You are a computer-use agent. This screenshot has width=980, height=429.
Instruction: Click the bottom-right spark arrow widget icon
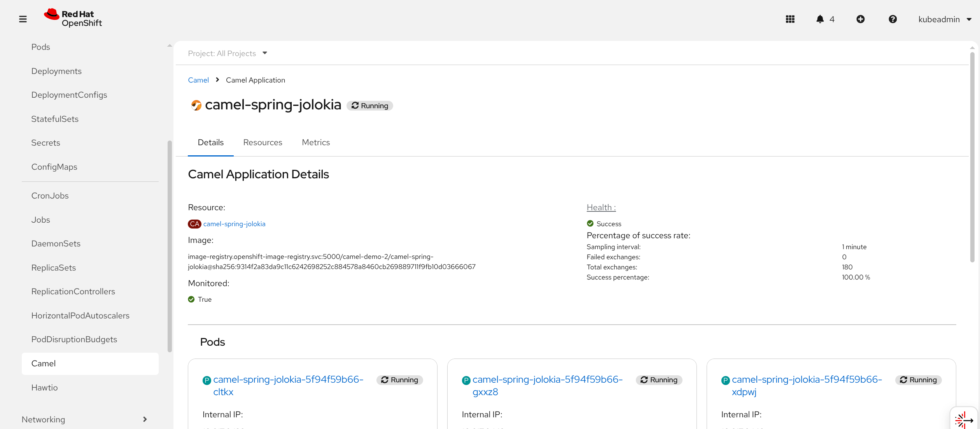[x=964, y=420]
